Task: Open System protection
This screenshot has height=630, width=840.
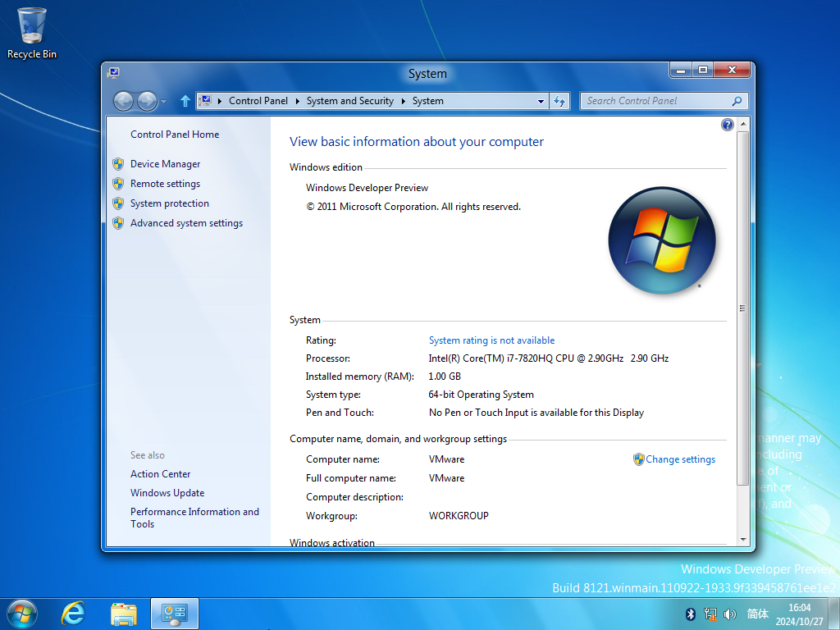Action: (x=169, y=203)
